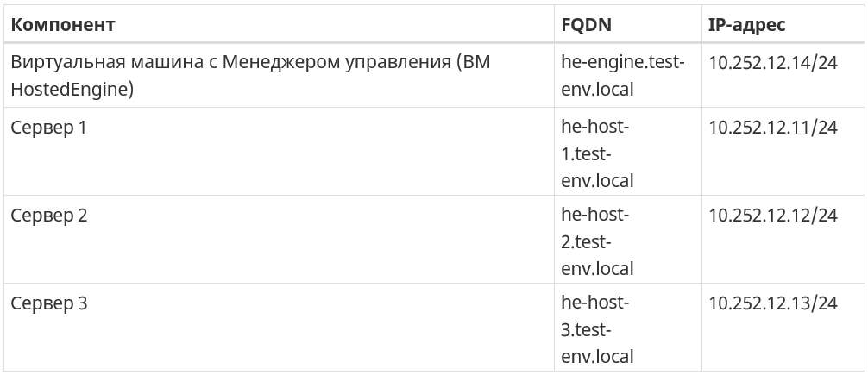Select the Сервер 2 row label
The image size is (868, 375).
(48, 216)
